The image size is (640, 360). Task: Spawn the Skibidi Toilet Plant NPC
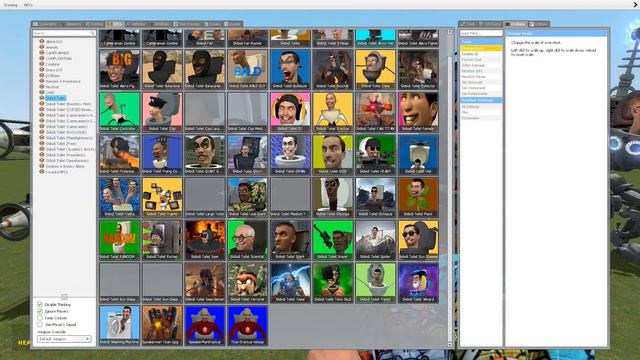pyautogui.click(x=418, y=198)
